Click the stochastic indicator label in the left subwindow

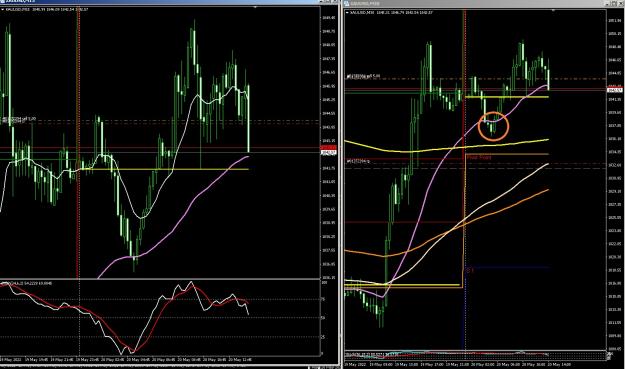[27, 283]
